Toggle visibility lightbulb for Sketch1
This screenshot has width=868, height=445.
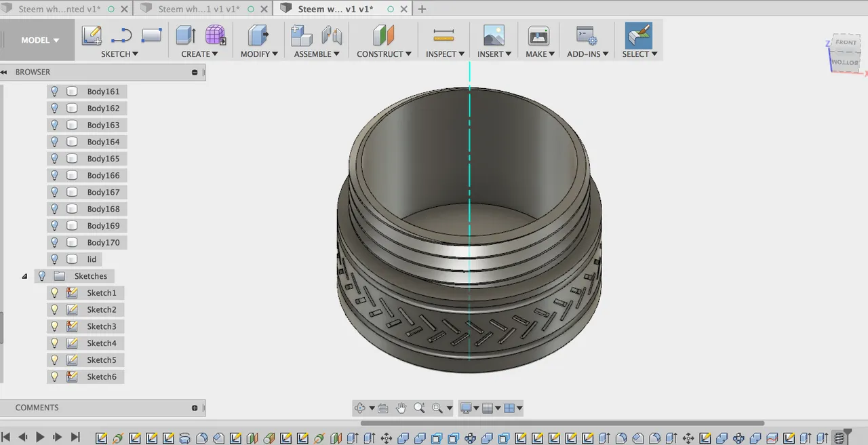[x=55, y=293]
